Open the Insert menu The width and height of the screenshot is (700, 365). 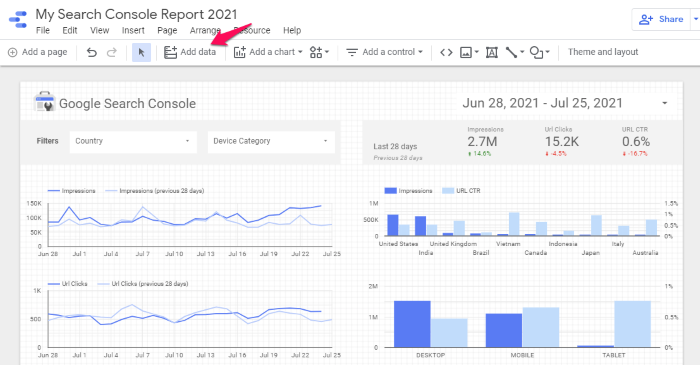click(133, 30)
